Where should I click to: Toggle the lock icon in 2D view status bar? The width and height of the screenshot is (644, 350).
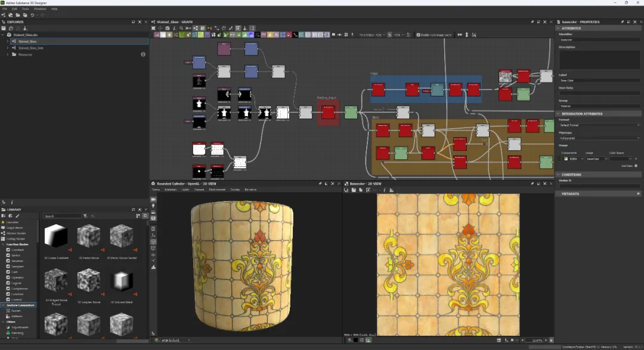coord(551,340)
